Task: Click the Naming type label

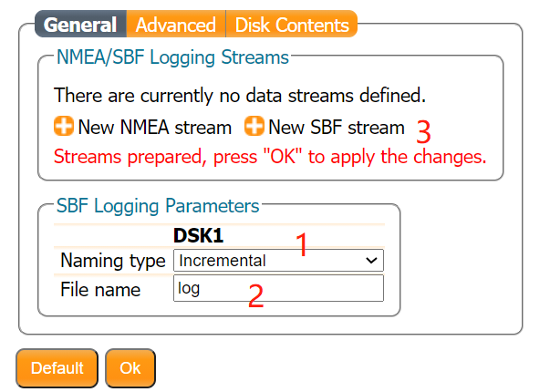Action: point(113,261)
